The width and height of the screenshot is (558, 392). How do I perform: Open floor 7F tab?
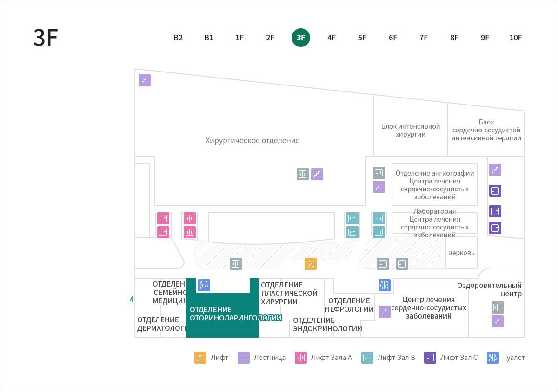pos(424,38)
